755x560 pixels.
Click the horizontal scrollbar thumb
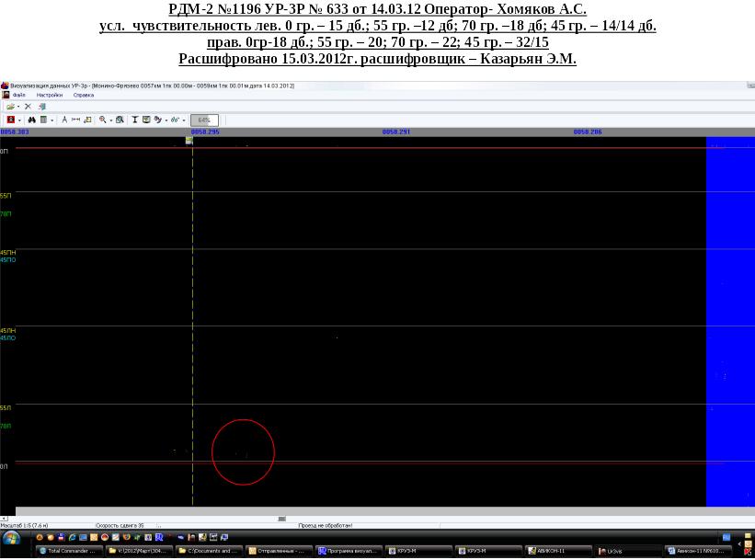[281, 519]
